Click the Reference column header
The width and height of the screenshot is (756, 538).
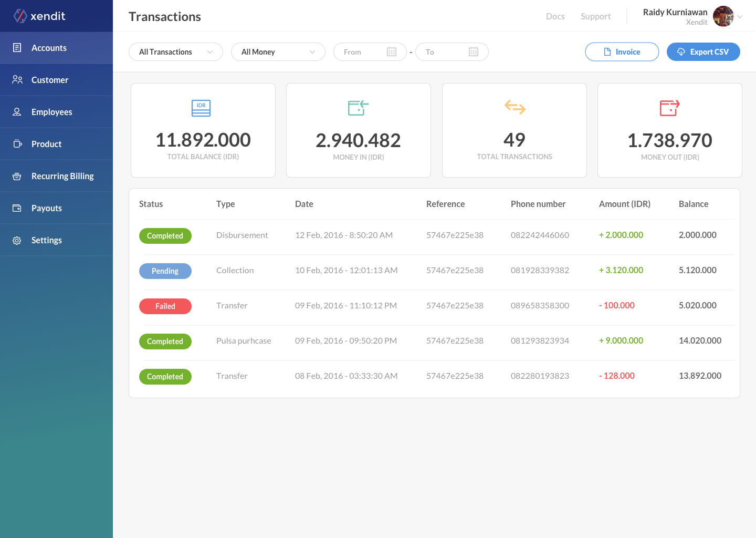(446, 204)
